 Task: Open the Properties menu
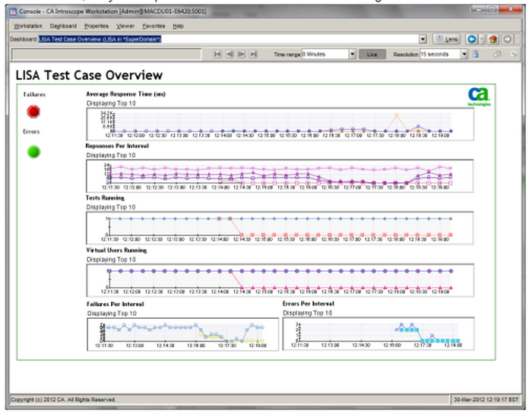(x=96, y=26)
